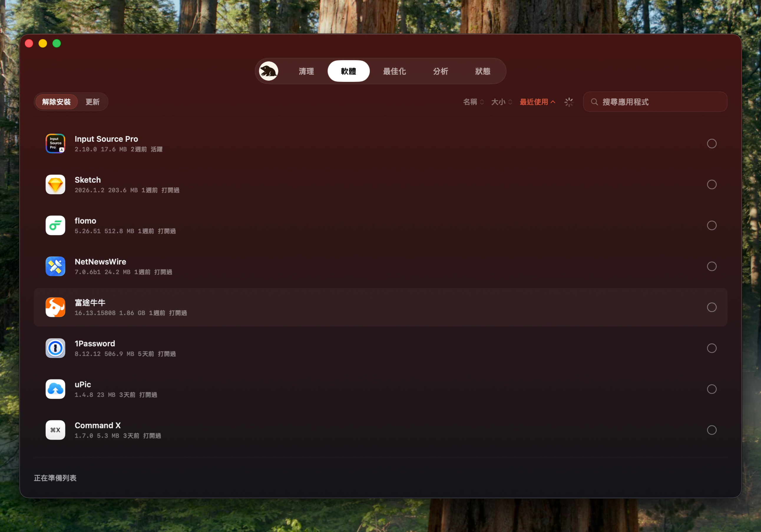Click the flomo app icon
761x532 pixels.
click(x=55, y=225)
